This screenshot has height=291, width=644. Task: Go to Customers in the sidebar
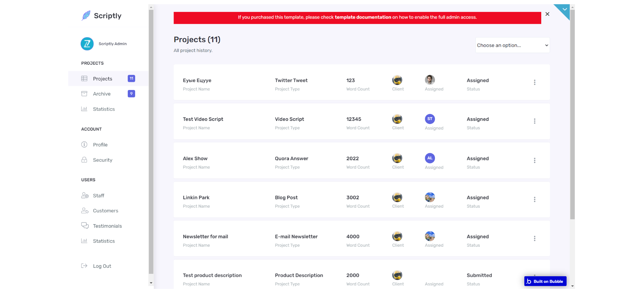click(106, 211)
